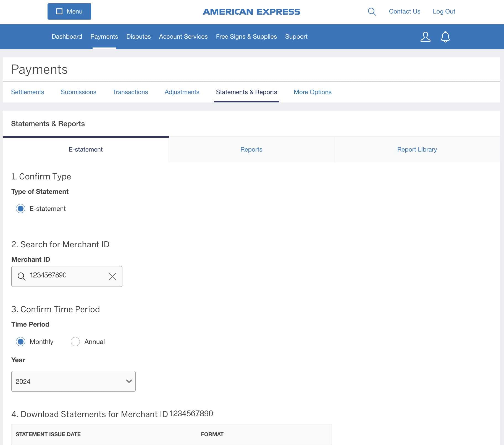504x445 pixels.
Task: Switch to the Reports tab
Action: [251, 149]
